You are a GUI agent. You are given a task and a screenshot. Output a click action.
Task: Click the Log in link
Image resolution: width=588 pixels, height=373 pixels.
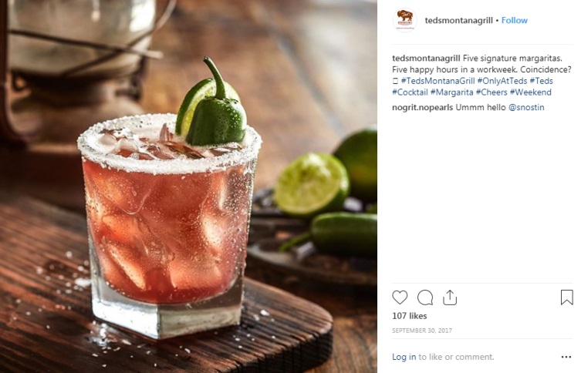(404, 357)
